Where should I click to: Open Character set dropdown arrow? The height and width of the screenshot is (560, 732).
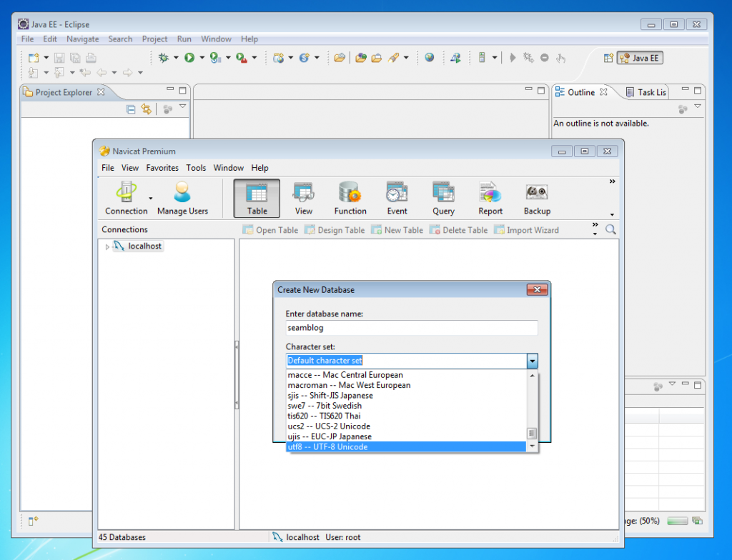click(532, 361)
